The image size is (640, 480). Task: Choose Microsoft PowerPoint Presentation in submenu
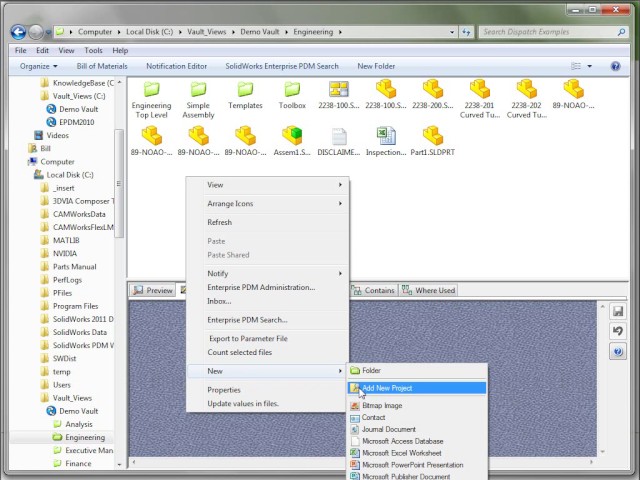[417, 465]
